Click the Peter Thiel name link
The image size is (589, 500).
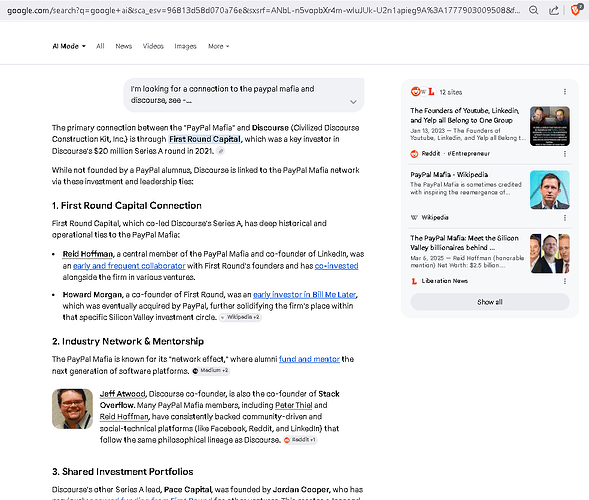click(x=293, y=405)
